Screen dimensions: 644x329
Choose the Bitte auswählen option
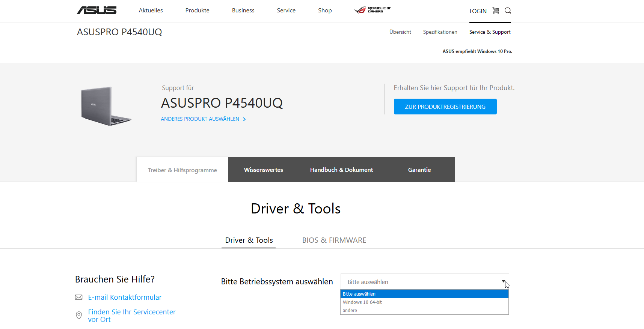click(x=424, y=294)
